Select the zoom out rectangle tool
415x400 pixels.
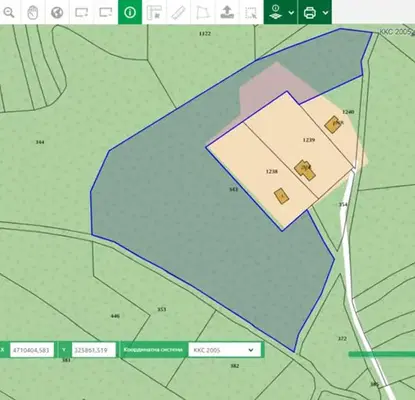coord(106,13)
